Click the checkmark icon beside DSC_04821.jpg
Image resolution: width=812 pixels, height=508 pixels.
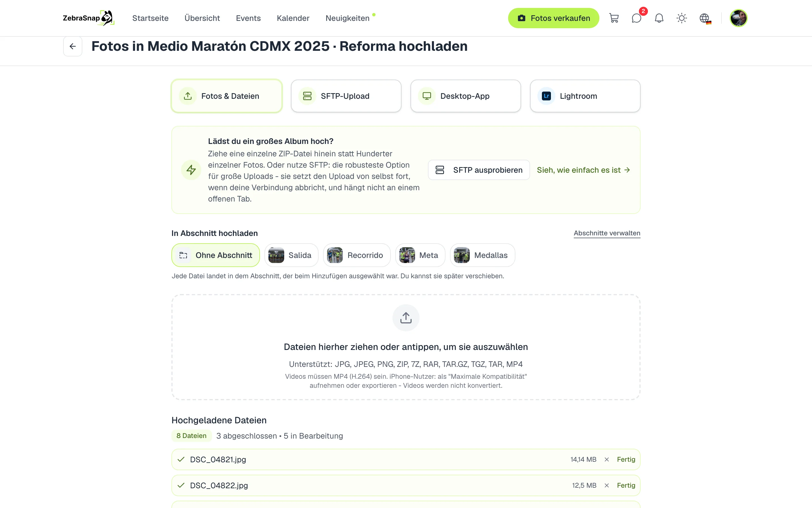[181, 459]
